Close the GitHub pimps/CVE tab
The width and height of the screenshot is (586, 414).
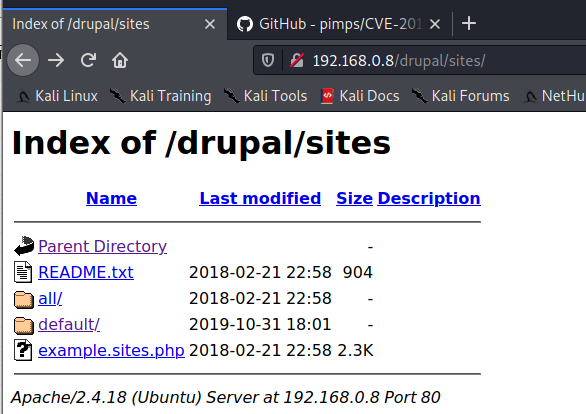tap(435, 24)
